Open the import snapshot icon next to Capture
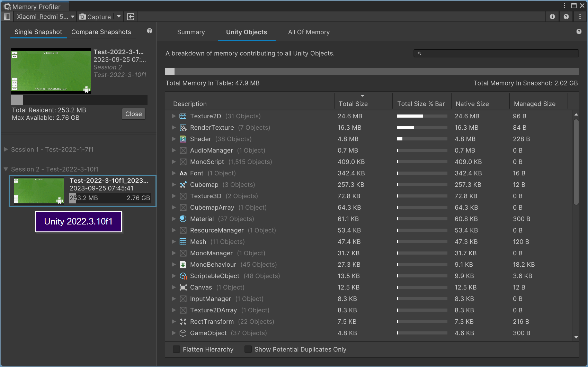The width and height of the screenshot is (588, 367). tap(131, 16)
